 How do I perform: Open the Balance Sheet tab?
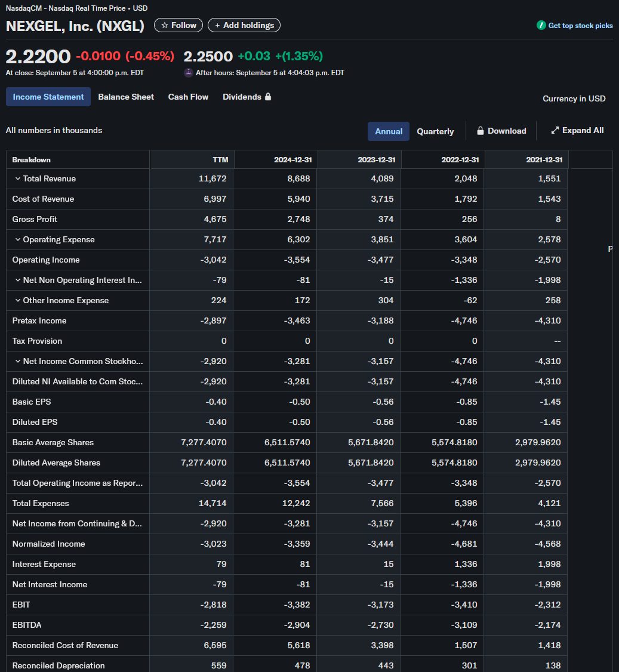[126, 97]
